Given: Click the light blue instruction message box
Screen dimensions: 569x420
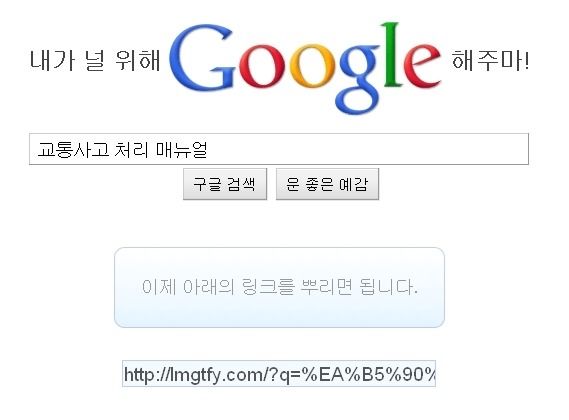Looking at the screenshot, I should [x=279, y=288].
